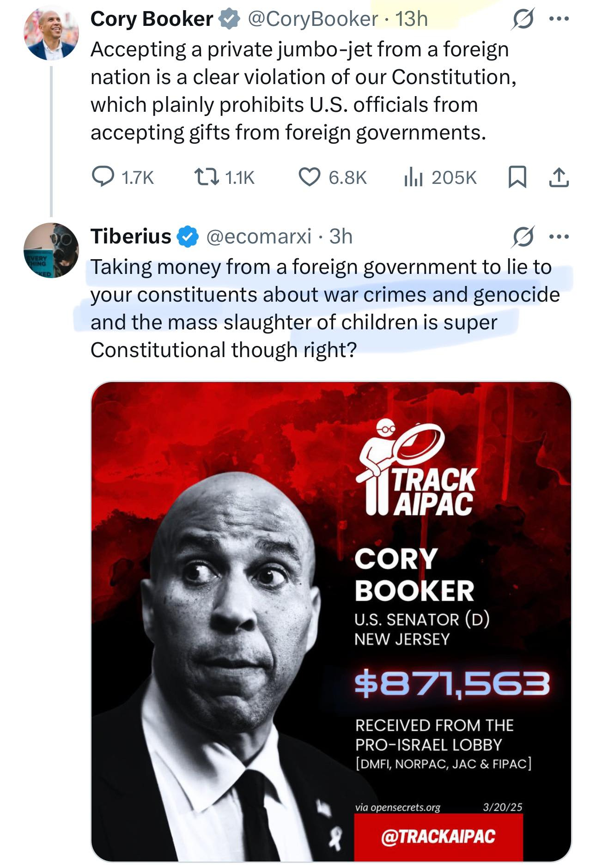Viewport: 596px width, 868px height.
Task: Open Grok icon on Cory Booker's tweet
Action: click(523, 19)
